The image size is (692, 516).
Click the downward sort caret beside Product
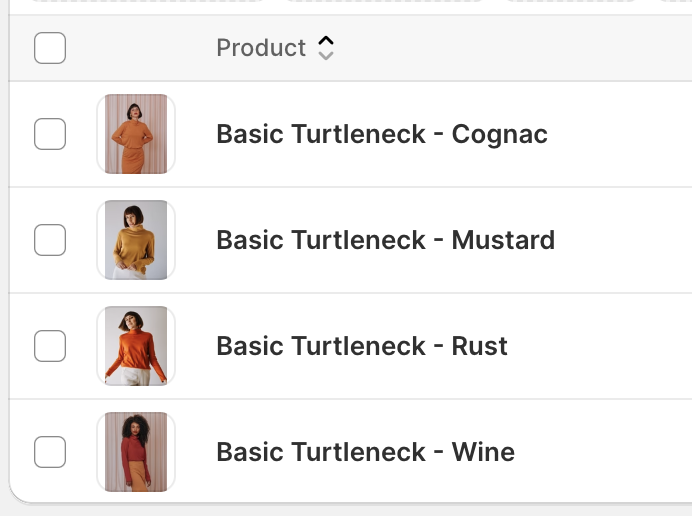[326, 55]
